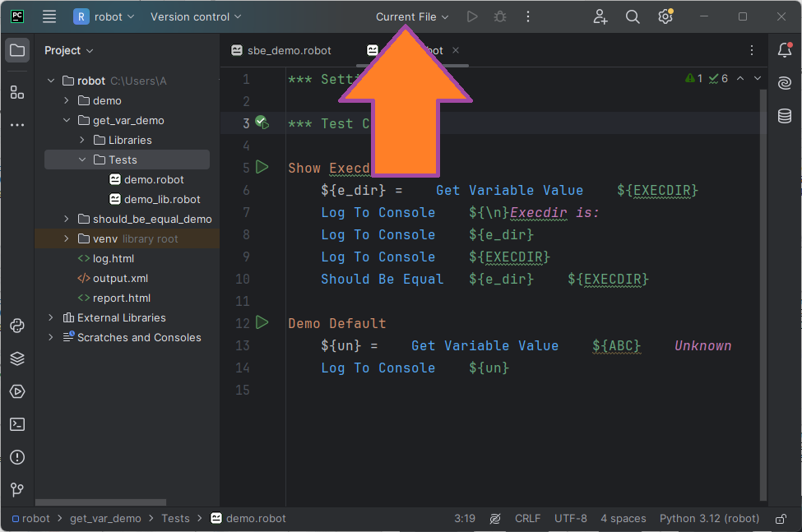
Task: Open the Project tool window icon
Action: 17,50
